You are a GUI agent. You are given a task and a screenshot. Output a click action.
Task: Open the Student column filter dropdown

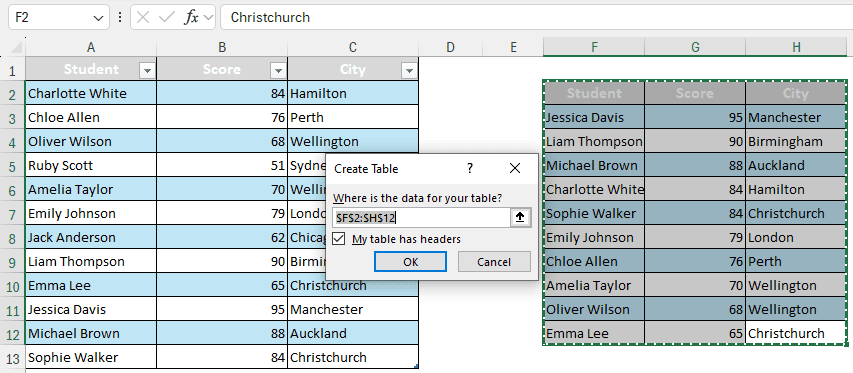(147, 70)
